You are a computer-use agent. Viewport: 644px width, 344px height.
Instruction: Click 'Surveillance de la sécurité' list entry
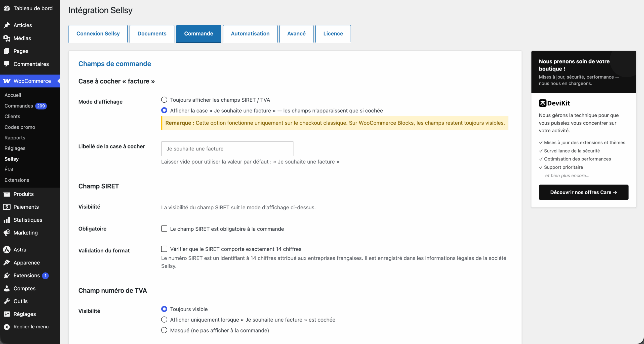pos(572,151)
